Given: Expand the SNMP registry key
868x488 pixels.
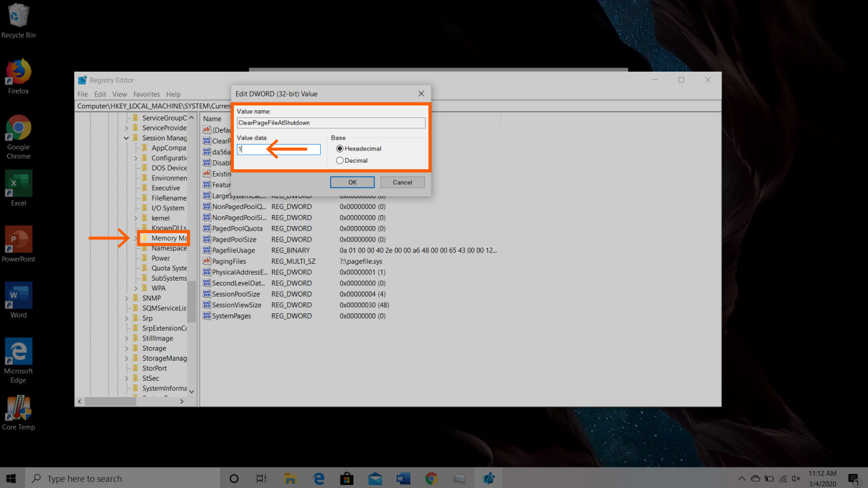Looking at the screenshot, I should click(x=127, y=298).
